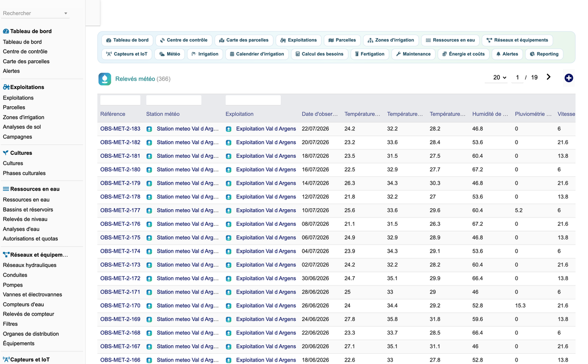Change rows per page from 20
The width and height of the screenshot is (588, 364).
point(499,77)
